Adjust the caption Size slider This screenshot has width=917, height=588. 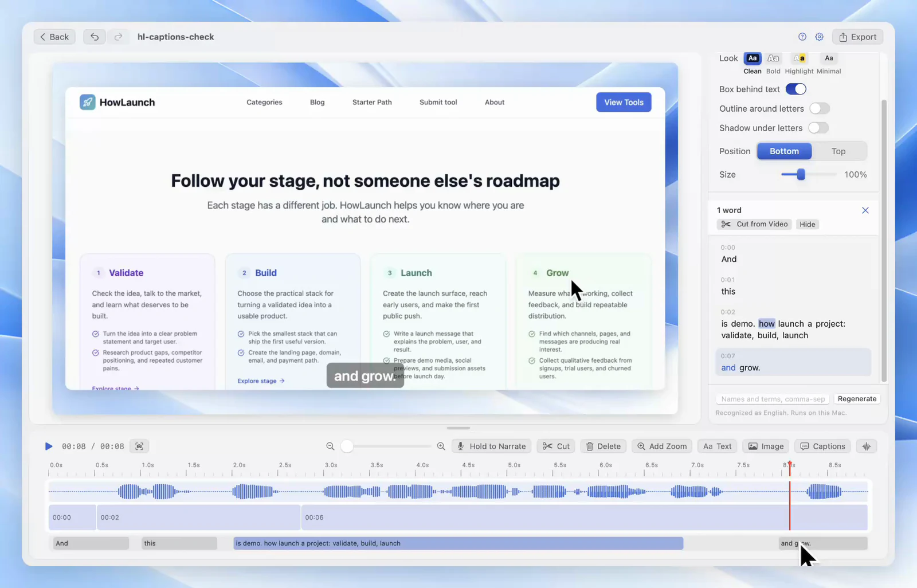[801, 174]
